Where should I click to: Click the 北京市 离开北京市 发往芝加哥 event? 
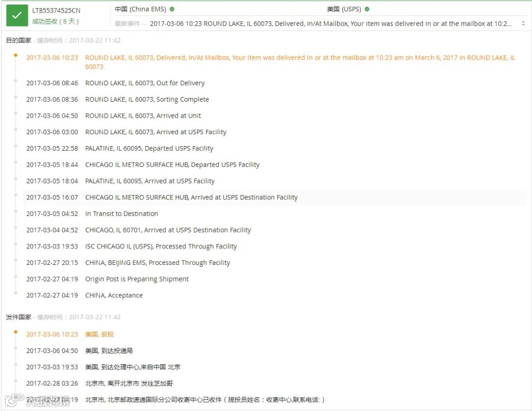point(99,384)
